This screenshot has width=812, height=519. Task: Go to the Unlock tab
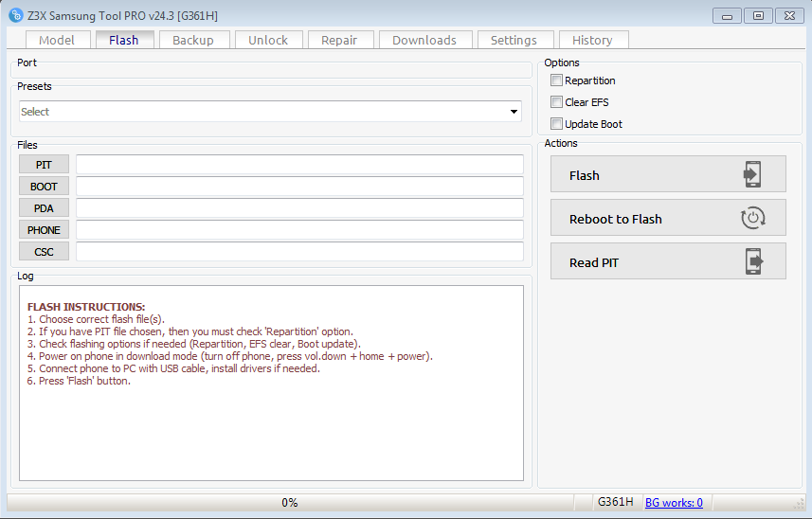pyautogui.click(x=268, y=40)
